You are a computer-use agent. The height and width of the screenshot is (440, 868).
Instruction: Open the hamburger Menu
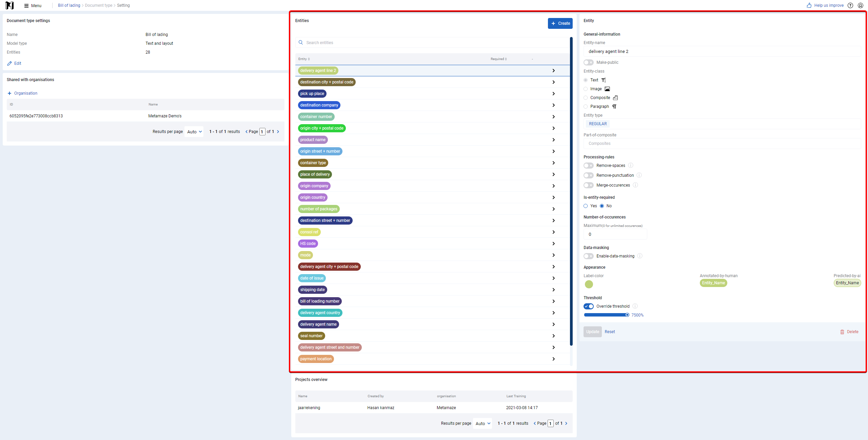click(33, 5)
